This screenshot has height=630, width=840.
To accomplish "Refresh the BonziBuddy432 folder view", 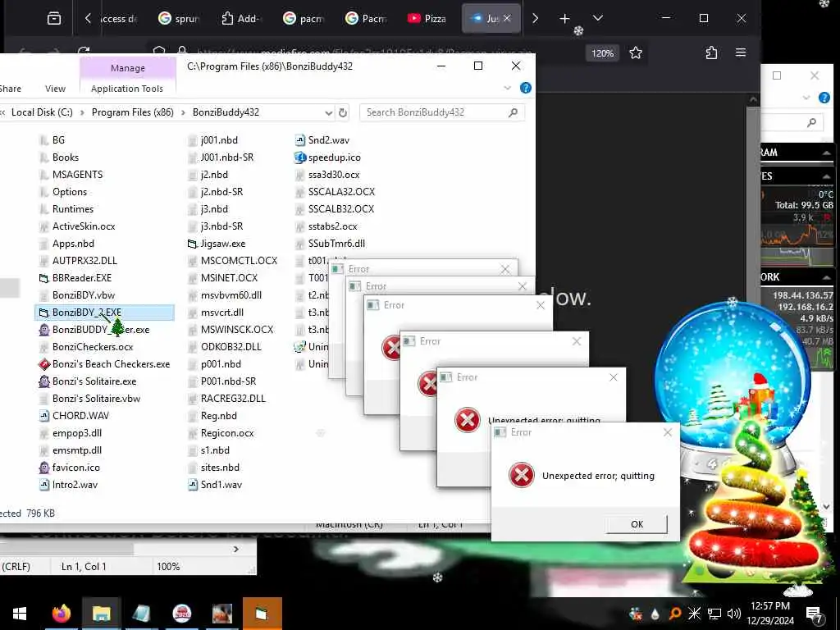I will [343, 112].
